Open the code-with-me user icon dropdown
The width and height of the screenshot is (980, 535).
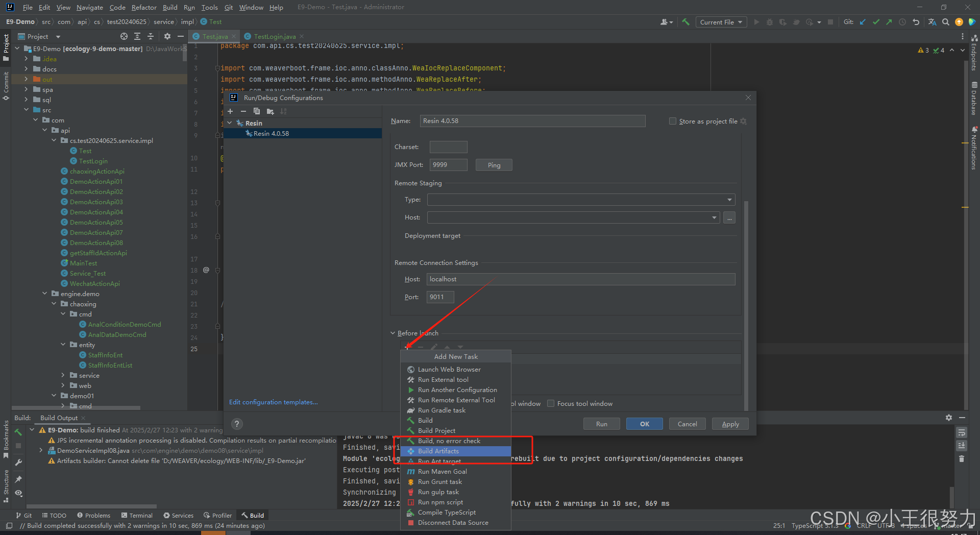[667, 22]
